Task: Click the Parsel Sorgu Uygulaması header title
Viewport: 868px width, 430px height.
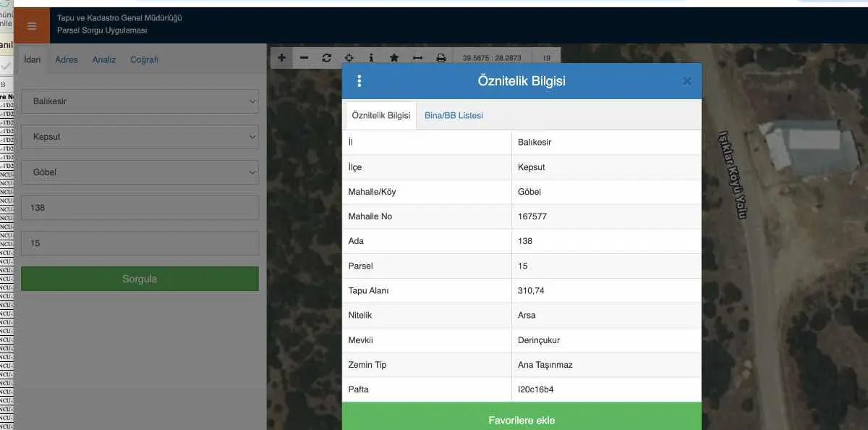Action: click(x=102, y=30)
